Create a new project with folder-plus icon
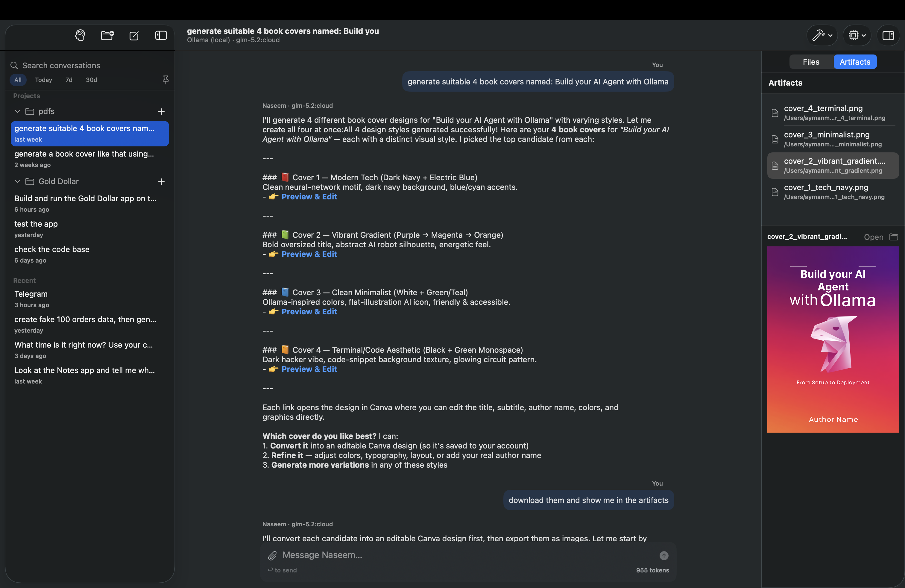905x588 pixels. (107, 35)
